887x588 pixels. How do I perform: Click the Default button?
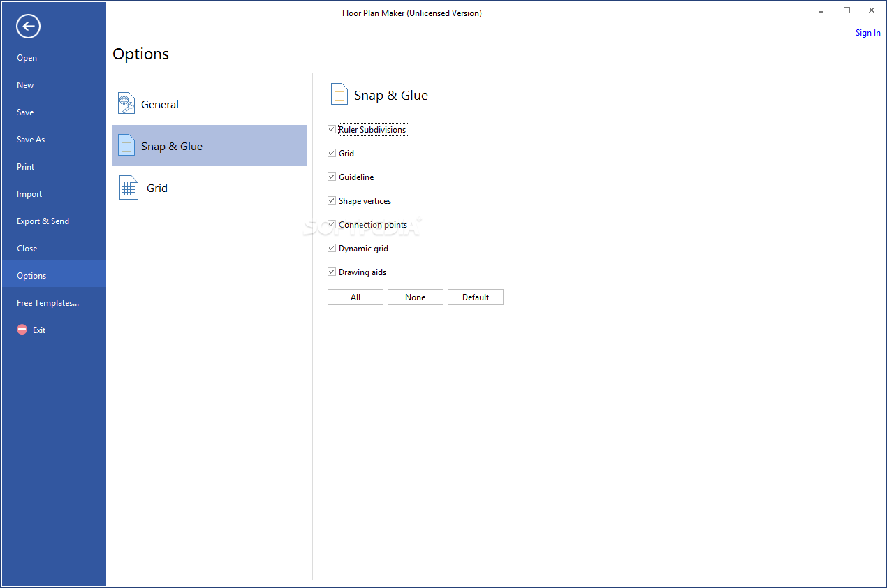476,297
